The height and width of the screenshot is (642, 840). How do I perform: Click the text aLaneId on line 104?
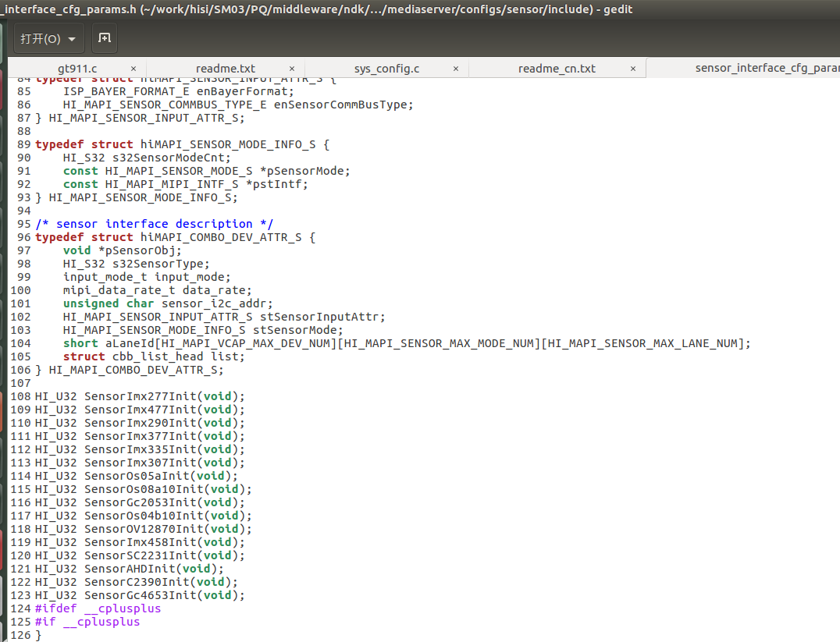(130, 343)
